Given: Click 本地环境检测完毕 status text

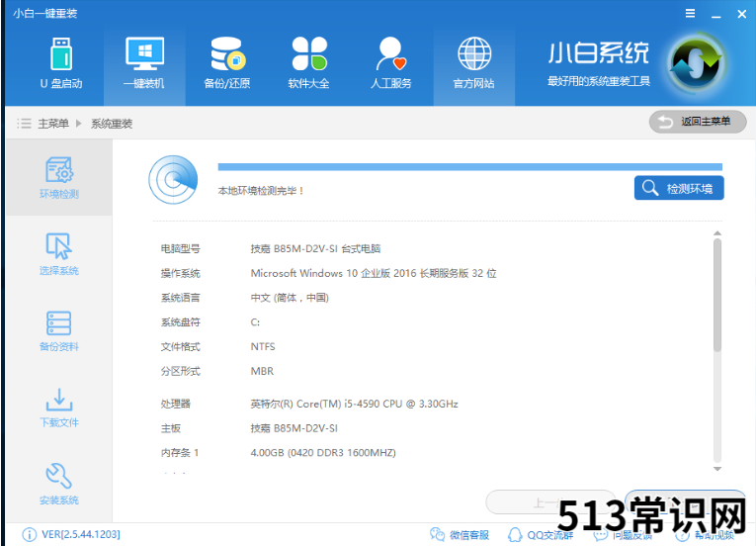Looking at the screenshot, I should click(261, 191).
